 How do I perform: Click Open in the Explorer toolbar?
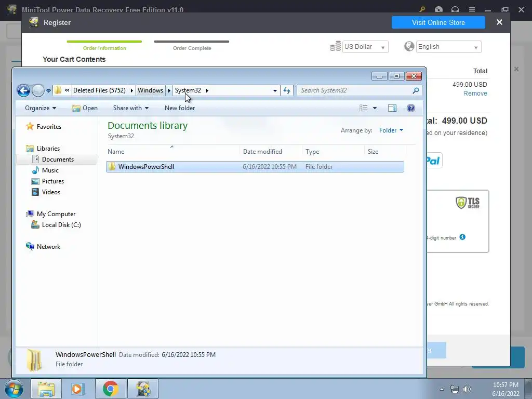85,108
